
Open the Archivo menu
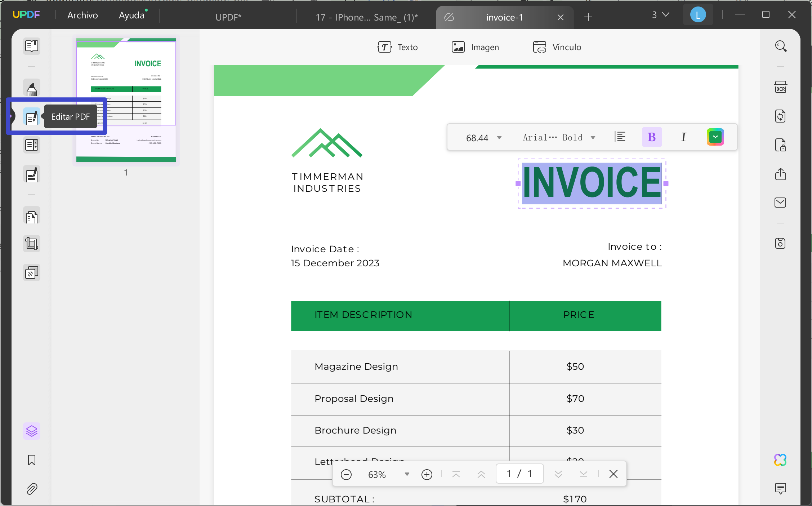point(82,15)
